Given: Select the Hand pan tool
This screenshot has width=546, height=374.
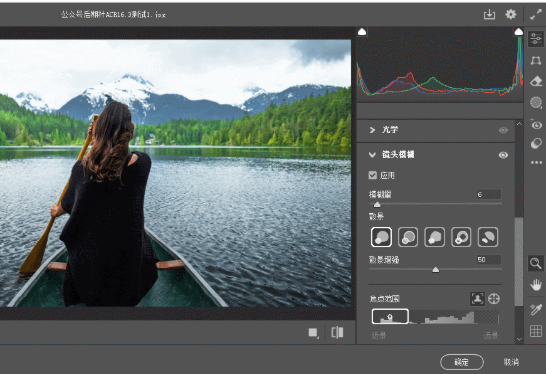Looking at the screenshot, I should coord(536,285).
